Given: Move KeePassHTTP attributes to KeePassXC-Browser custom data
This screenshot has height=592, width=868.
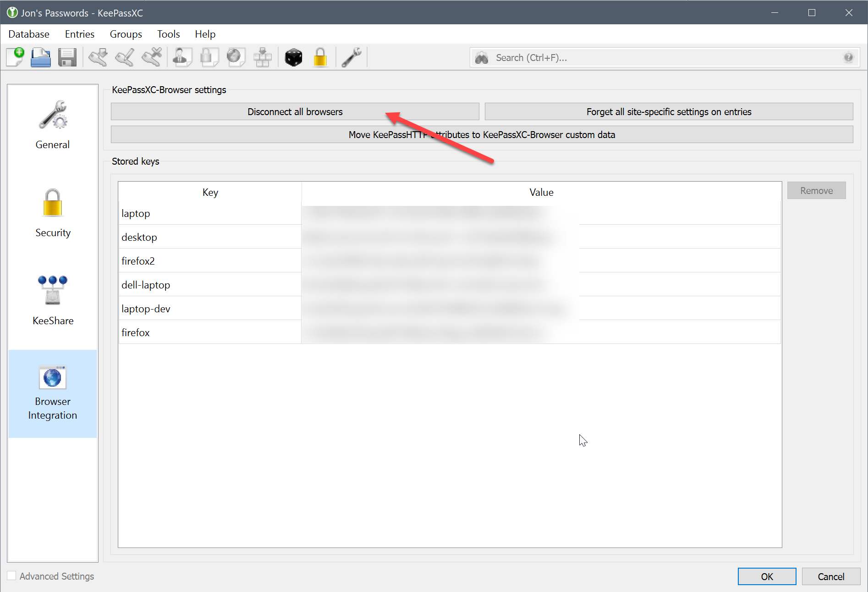Looking at the screenshot, I should (x=482, y=134).
